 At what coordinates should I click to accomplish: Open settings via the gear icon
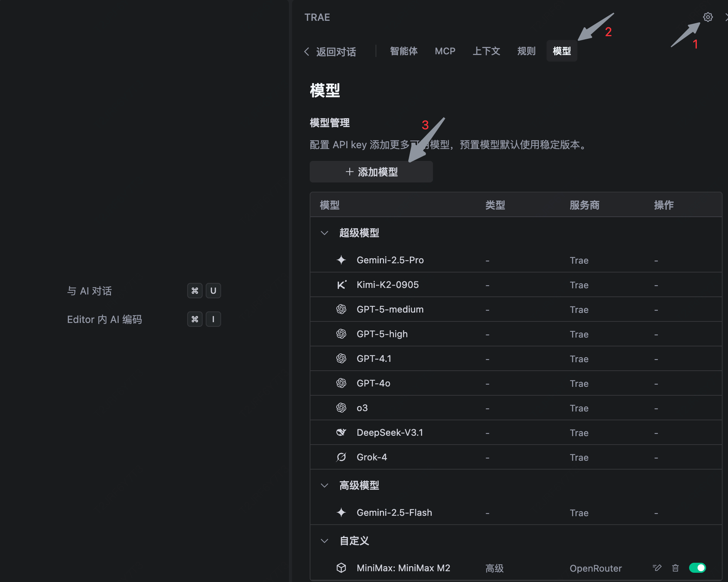point(708,17)
